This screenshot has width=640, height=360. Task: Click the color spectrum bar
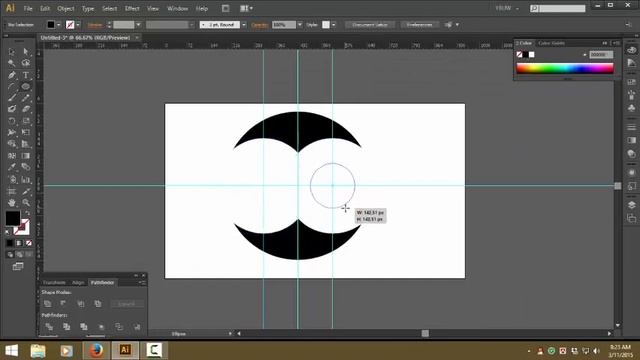(565, 68)
